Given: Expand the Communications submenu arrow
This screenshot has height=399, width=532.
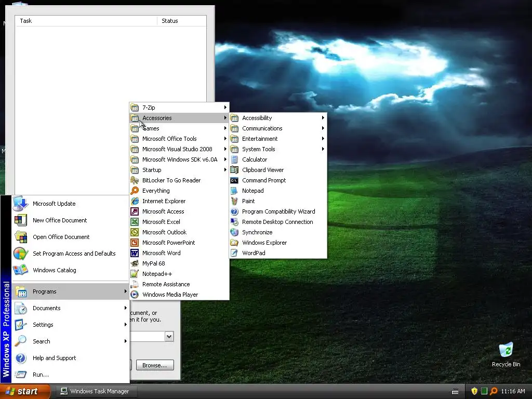Looking at the screenshot, I should tap(323, 128).
